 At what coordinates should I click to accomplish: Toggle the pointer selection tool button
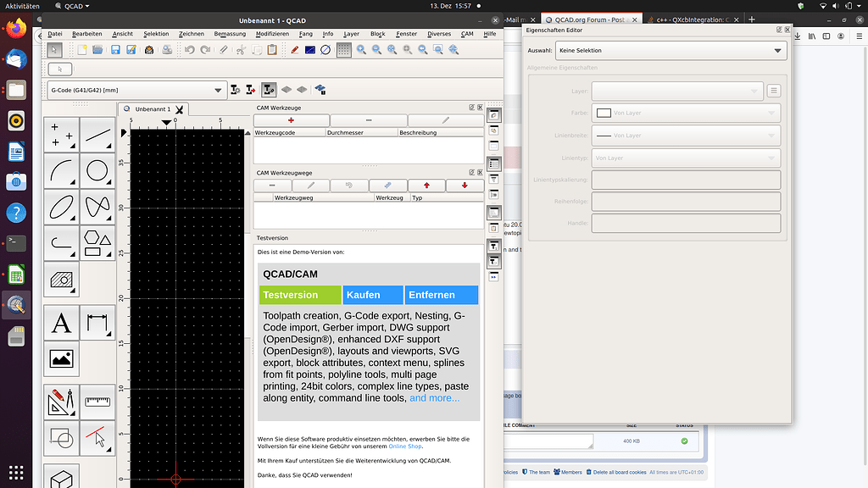click(x=54, y=50)
